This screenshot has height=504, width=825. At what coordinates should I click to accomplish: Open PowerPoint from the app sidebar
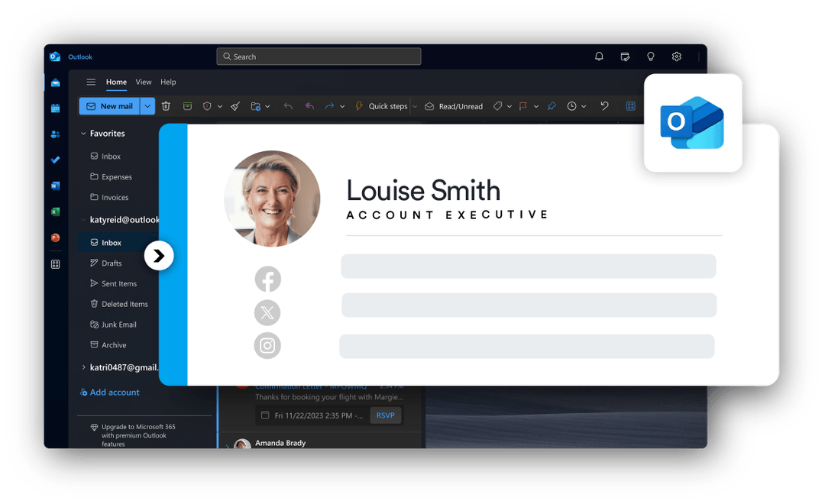[x=55, y=237]
